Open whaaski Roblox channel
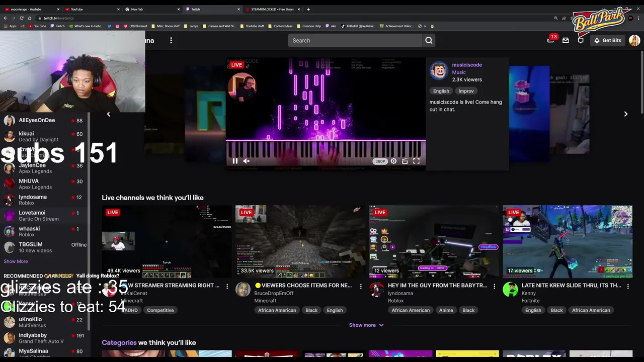Image resolution: width=644 pixels, height=362 pixels. 45,231
